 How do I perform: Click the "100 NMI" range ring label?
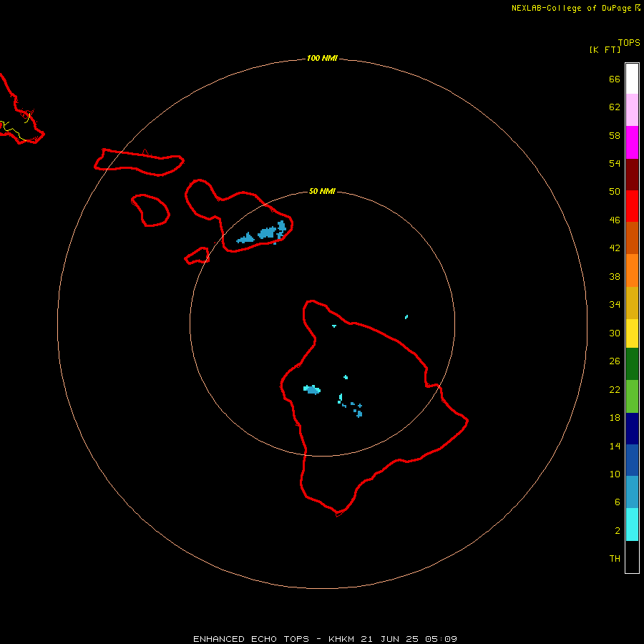coord(322,59)
